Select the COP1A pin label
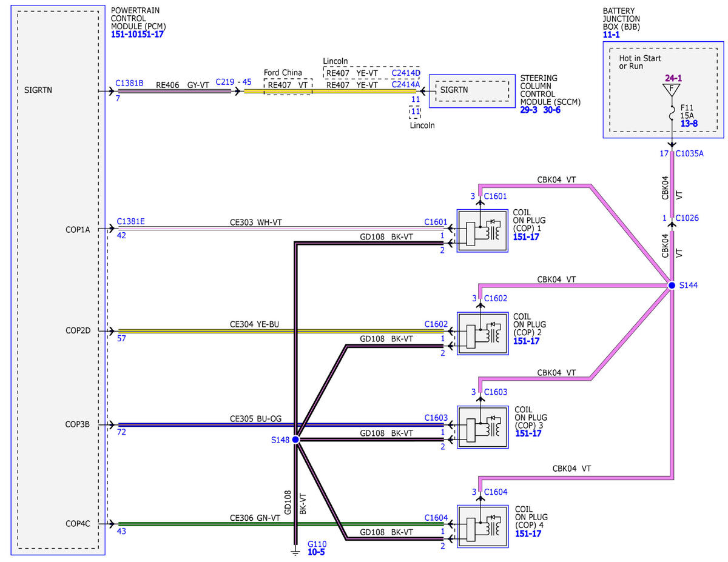Image resolution: width=728 pixels, height=562 pixels. [78, 229]
